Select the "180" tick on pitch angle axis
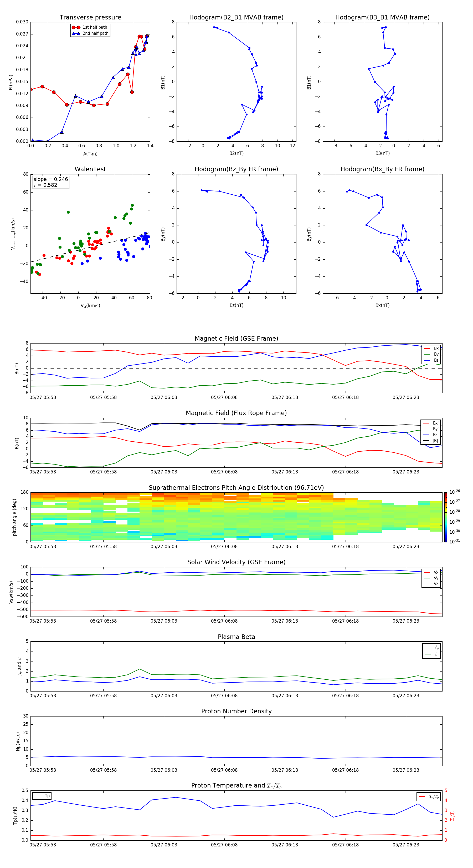This screenshot has width=473, height=868. click(25, 492)
